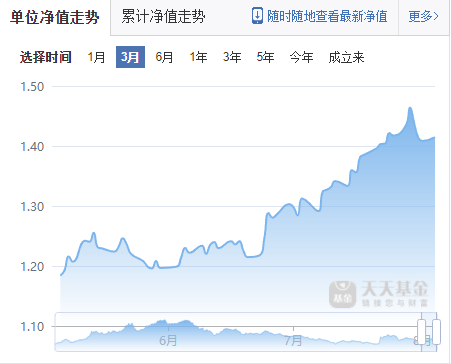The image size is (451, 364).
Task: Click the 7月 marker on overview timeline
Action: point(293,340)
